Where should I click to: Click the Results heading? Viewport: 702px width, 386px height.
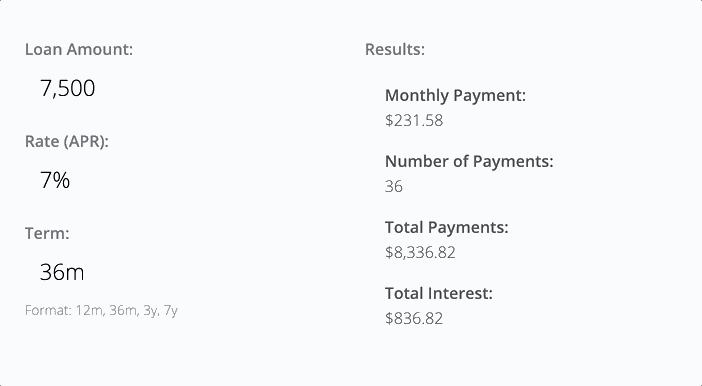point(395,49)
